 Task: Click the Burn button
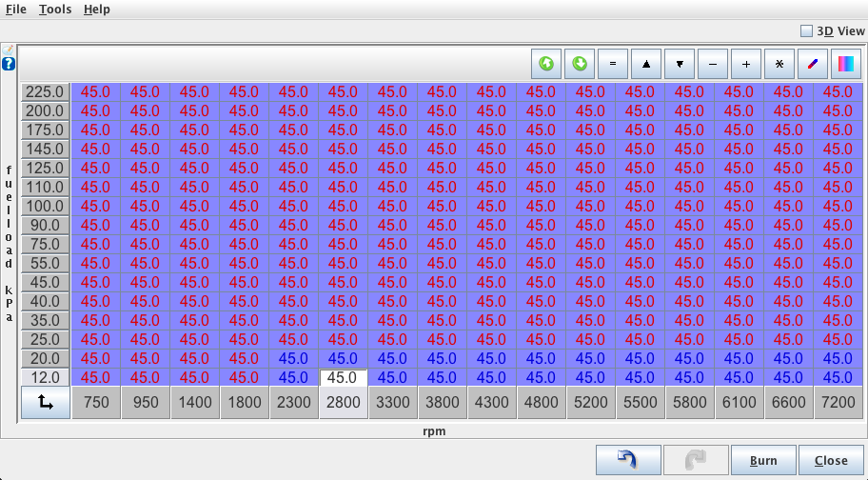click(x=763, y=460)
